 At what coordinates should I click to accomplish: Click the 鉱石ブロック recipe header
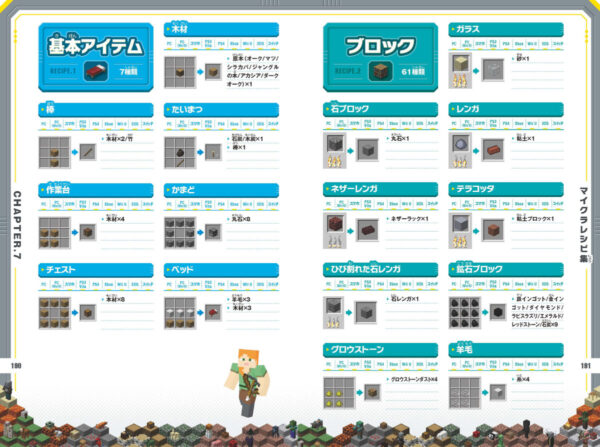pos(506,270)
